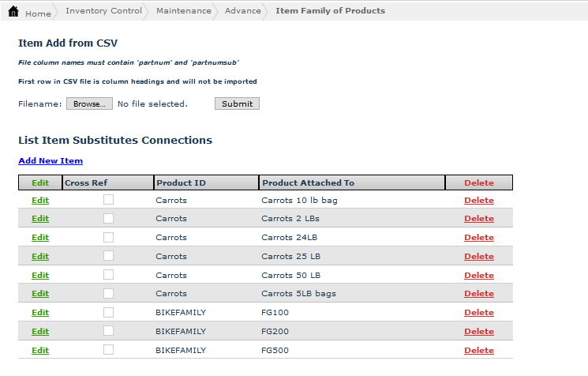Delete the Carrots 10 lb bag row
Image resolution: width=588 pixels, height=376 pixels.
[478, 201]
